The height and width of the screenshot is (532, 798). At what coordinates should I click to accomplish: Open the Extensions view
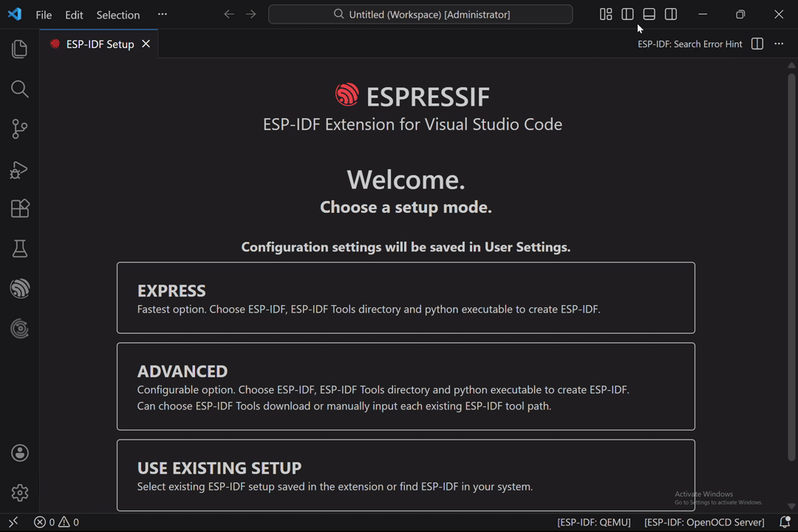coord(20,209)
